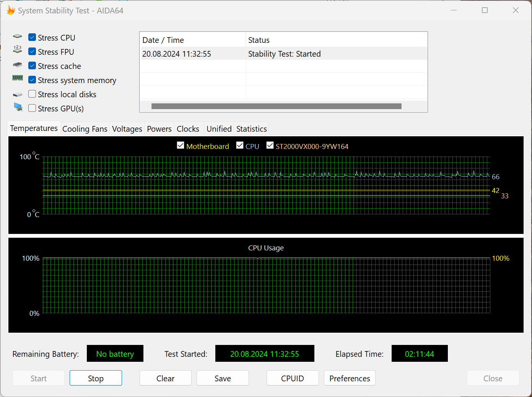Close the AIDA64 window with the title bar X
Image resolution: width=532 pixels, height=397 pixels.
pyautogui.click(x=516, y=10)
